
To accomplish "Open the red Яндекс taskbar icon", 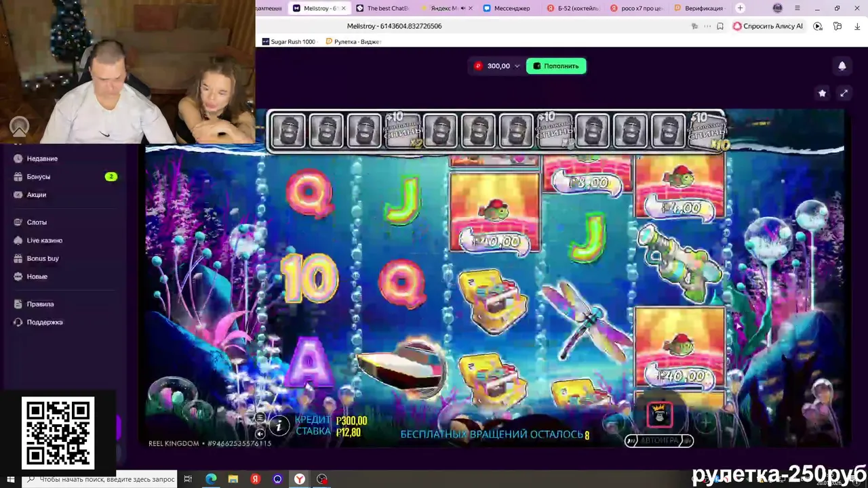I will [256, 479].
